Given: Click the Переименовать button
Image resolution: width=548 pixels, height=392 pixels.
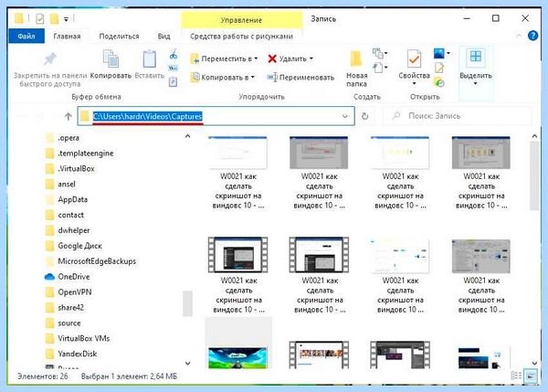Looking at the screenshot, I should pos(300,78).
